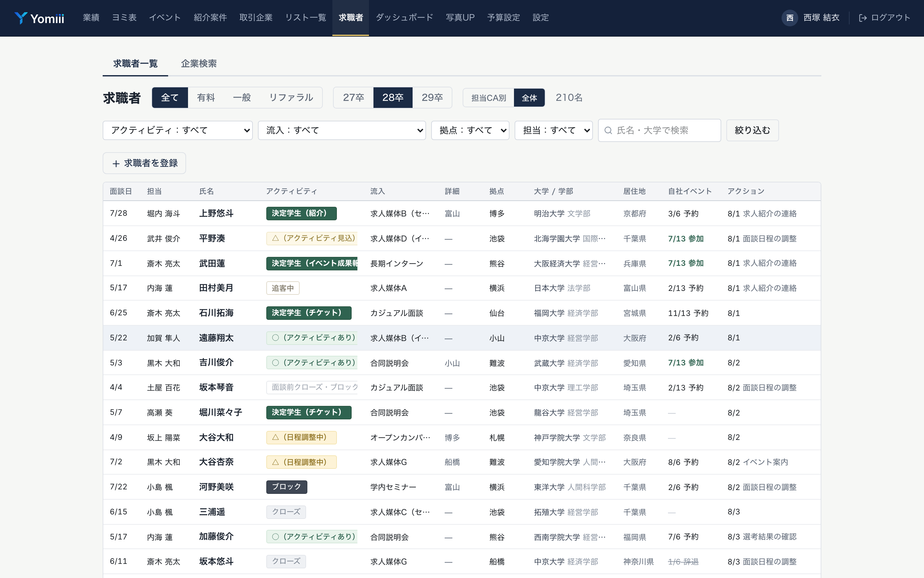Click 河野美咲's ブロック status badge

[x=287, y=487]
